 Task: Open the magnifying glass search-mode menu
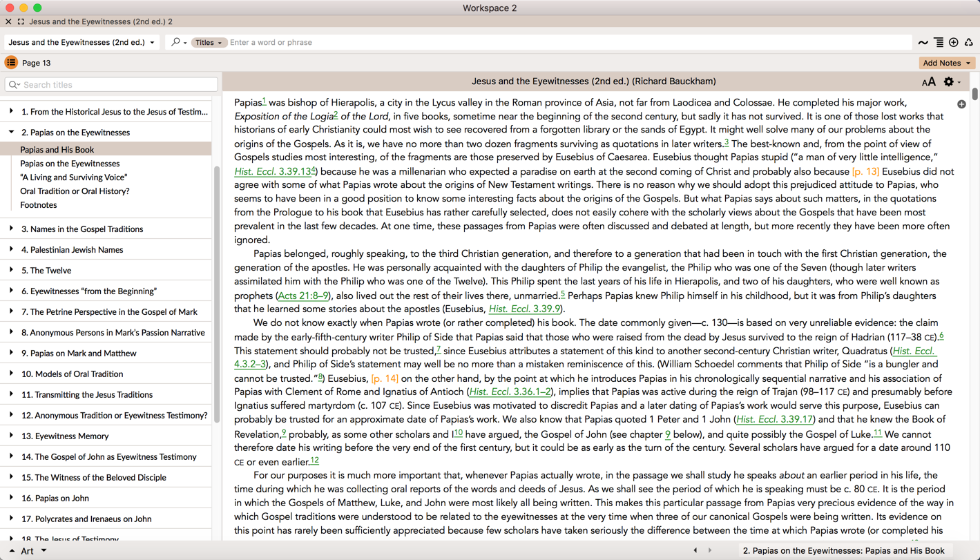[x=179, y=42]
